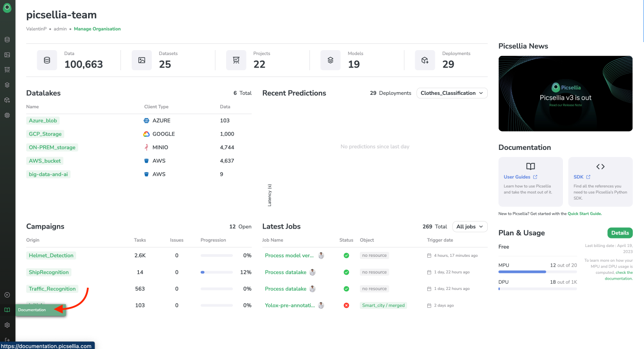Screen dimensions: 644x349
Task: Follow the 'check the documentation' link
Action: click(x=619, y=275)
